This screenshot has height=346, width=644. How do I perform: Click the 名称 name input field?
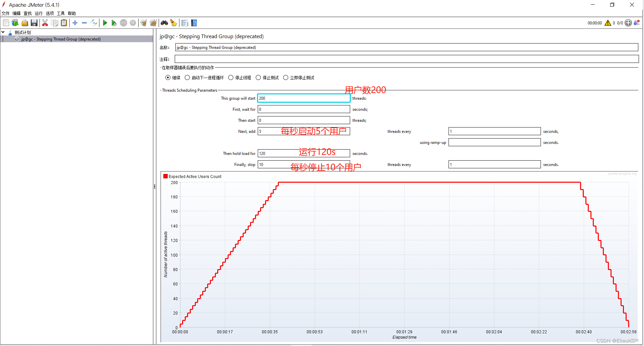tap(406, 48)
